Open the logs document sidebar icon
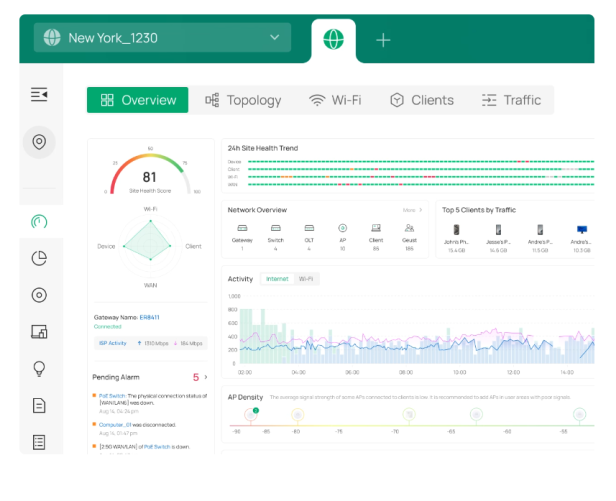Image resolution: width=616 pixels, height=501 pixels. tap(39, 405)
